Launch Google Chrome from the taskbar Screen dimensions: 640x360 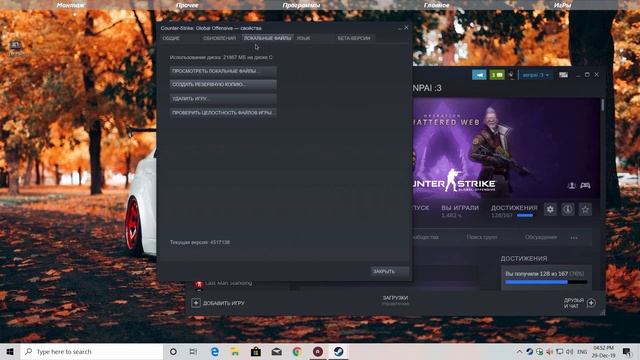coord(297,351)
